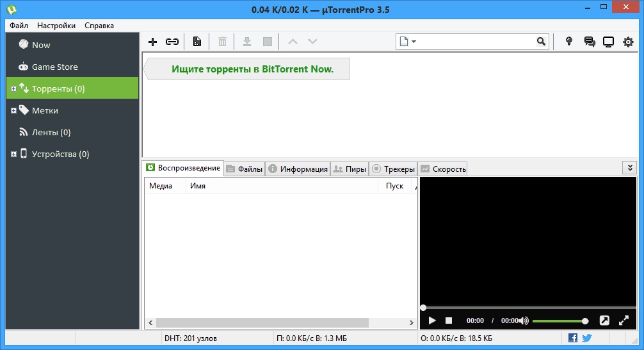The width and height of the screenshot is (644, 350).
Task: Click the volume slider in player
Action: click(x=559, y=321)
